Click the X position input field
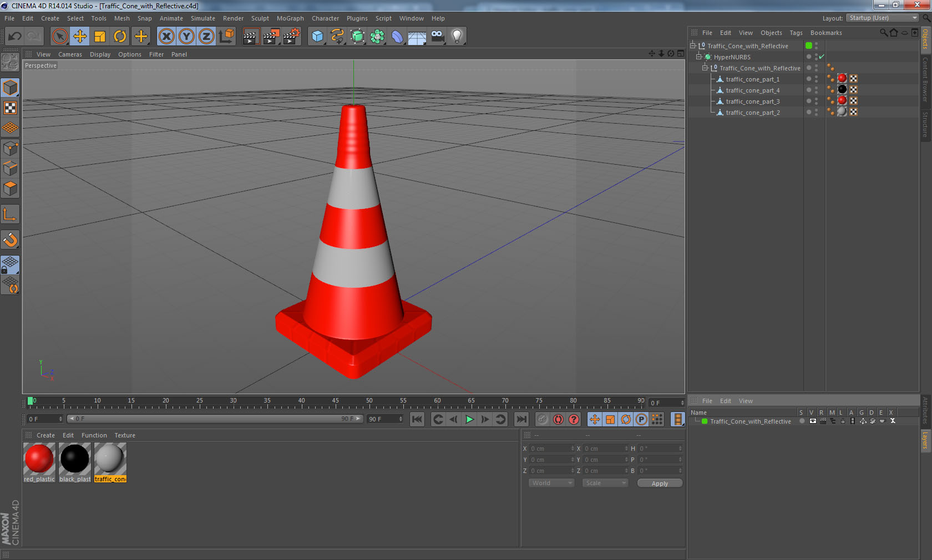The height and width of the screenshot is (560, 932). click(551, 449)
